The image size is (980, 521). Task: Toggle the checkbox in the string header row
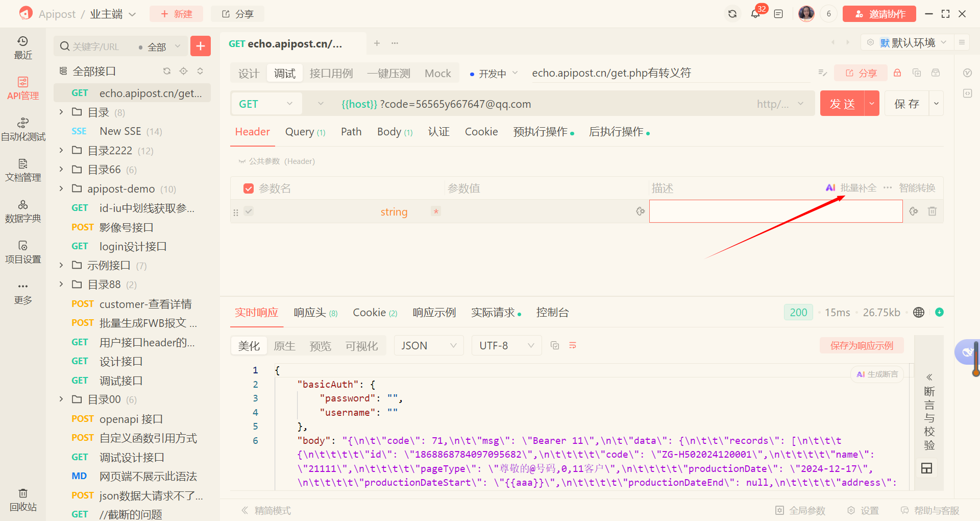[x=249, y=211]
